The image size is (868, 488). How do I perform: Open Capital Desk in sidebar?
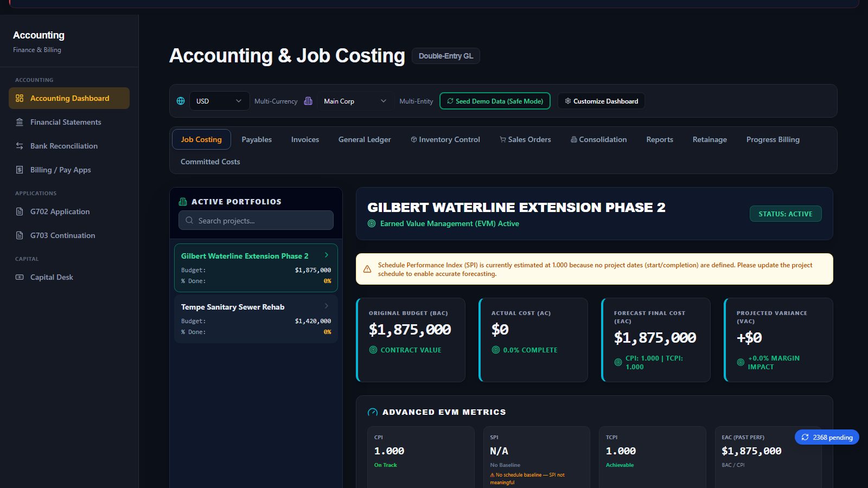point(69,277)
